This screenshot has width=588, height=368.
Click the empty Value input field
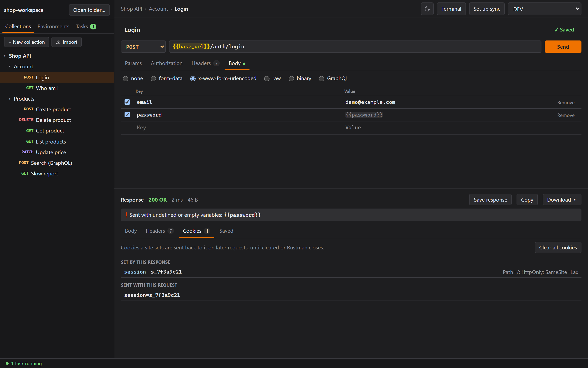click(x=446, y=128)
